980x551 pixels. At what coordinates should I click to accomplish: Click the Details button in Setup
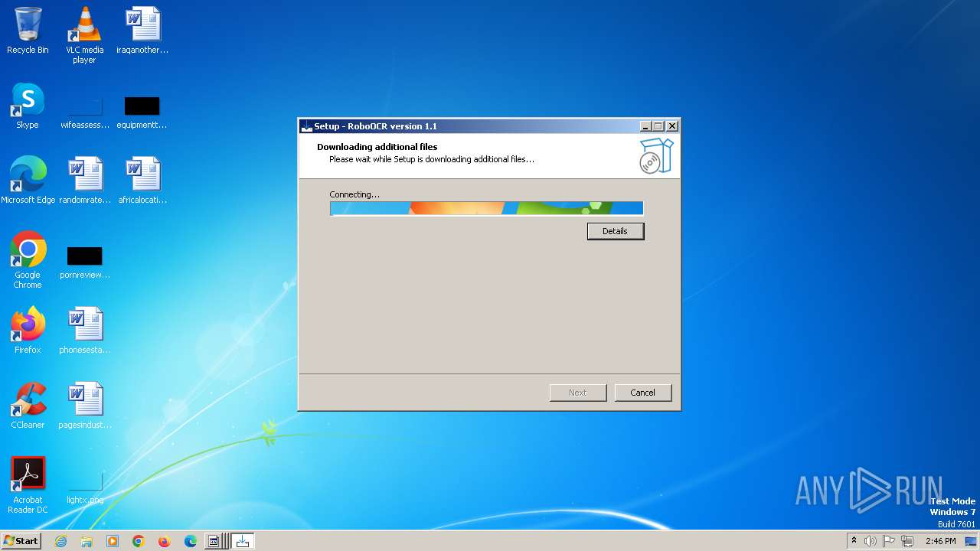tap(616, 231)
